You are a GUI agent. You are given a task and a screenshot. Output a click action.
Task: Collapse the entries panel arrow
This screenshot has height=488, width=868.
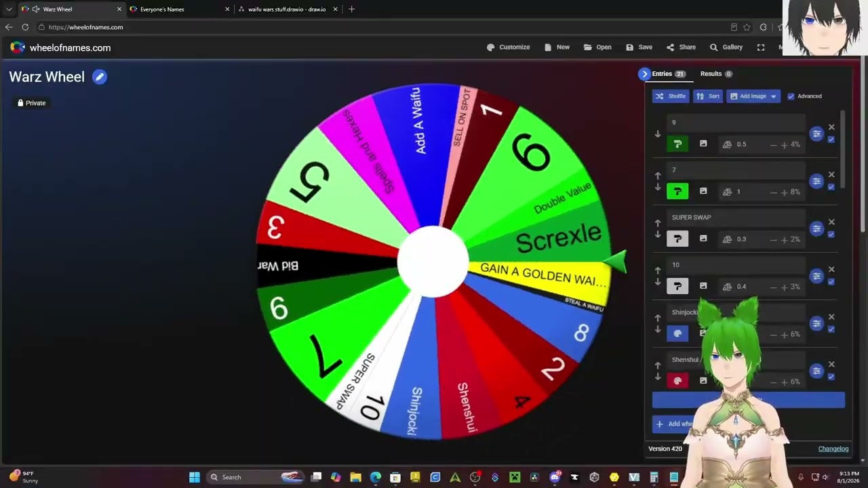click(644, 74)
